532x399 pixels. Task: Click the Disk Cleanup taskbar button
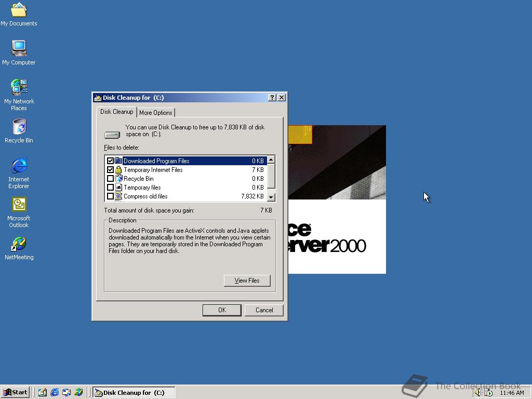pos(134,393)
